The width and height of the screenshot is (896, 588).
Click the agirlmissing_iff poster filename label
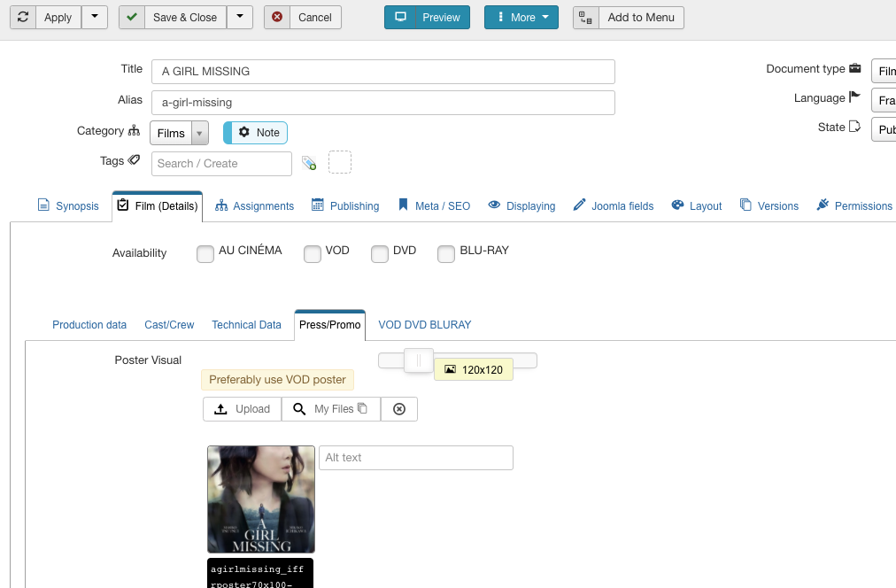[260, 574]
